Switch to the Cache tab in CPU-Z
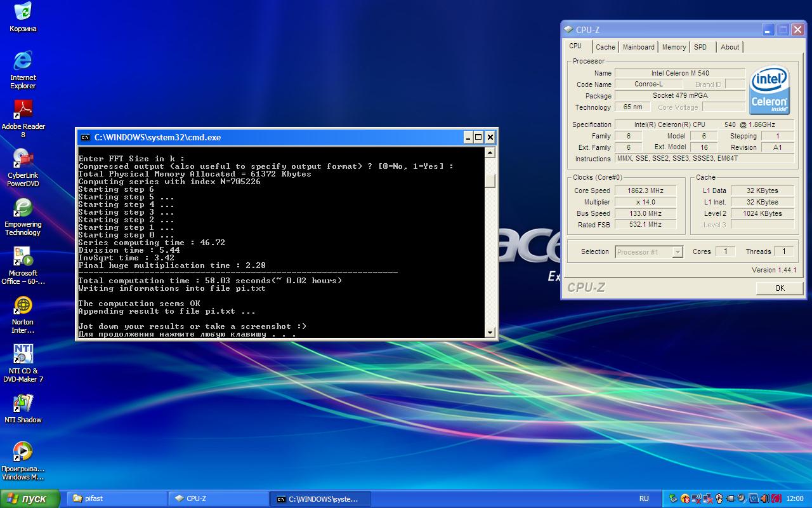This screenshot has width=812, height=508. 605,47
